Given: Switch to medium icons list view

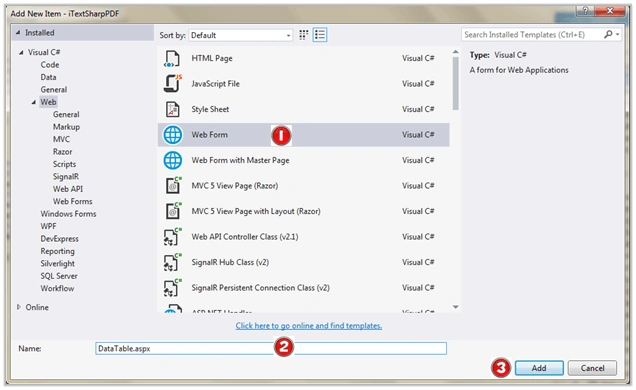Looking at the screenshot, I should click(320, 35).
